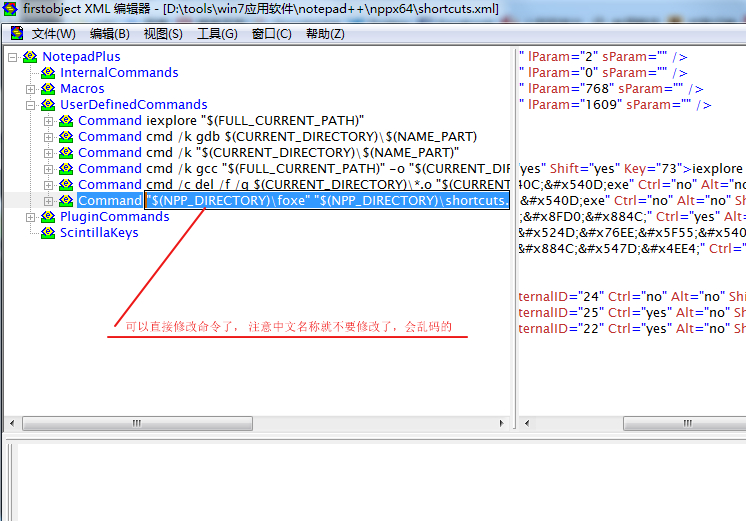This screenshot has height=521, width=746.
Task: Click element icon of Command gdb row
Action: (x=66, y=137)
